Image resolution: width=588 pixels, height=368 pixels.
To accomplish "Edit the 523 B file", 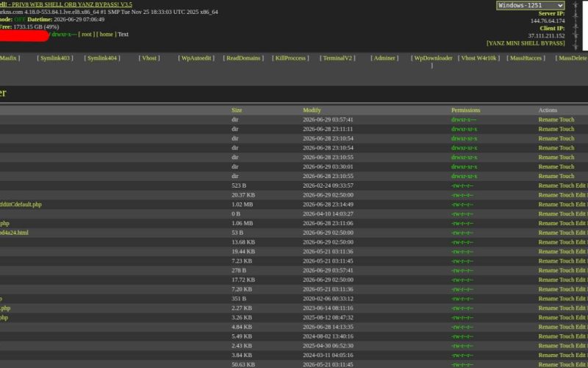I will coord(581,185).
